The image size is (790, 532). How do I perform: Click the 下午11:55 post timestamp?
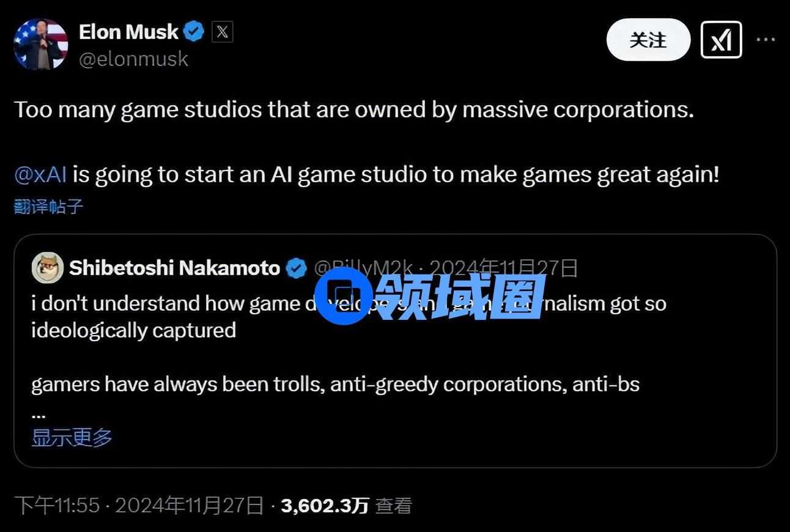click(x=56, y=506)
